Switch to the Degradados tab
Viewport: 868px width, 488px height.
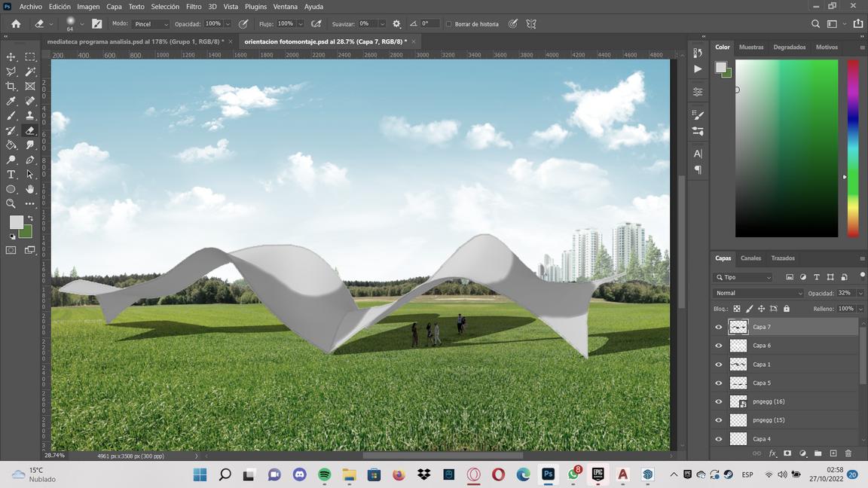(790, 47)
